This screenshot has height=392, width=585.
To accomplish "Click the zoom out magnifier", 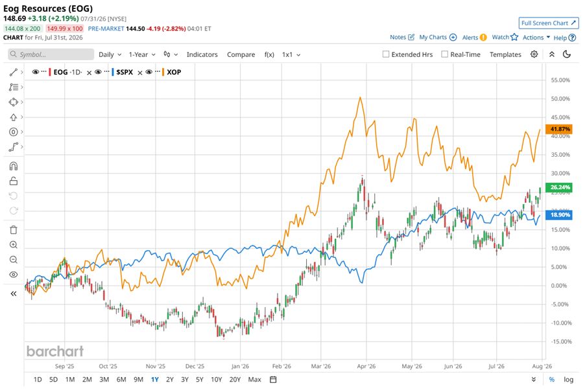I will 14,260.
